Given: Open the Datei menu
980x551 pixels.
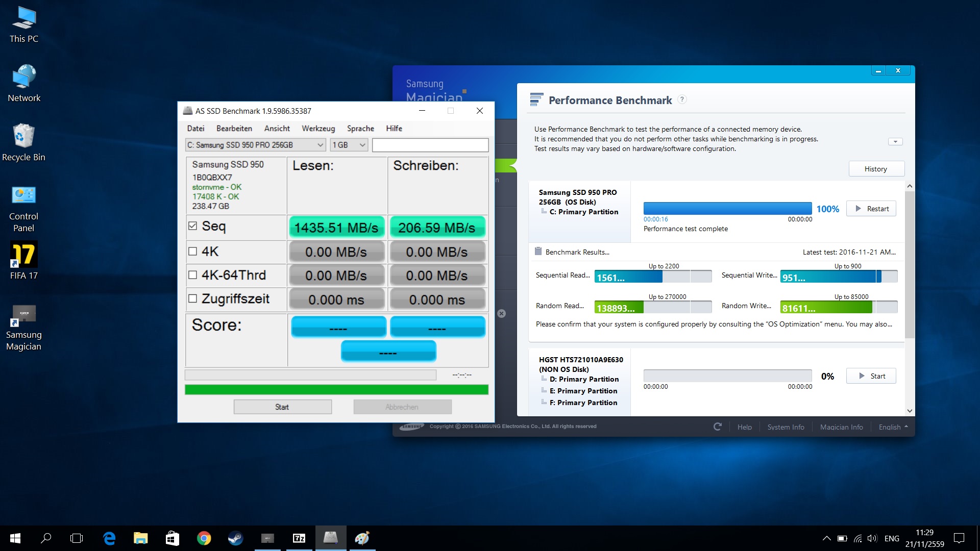Looking at the screenshot, I should [x=195, y=129].
